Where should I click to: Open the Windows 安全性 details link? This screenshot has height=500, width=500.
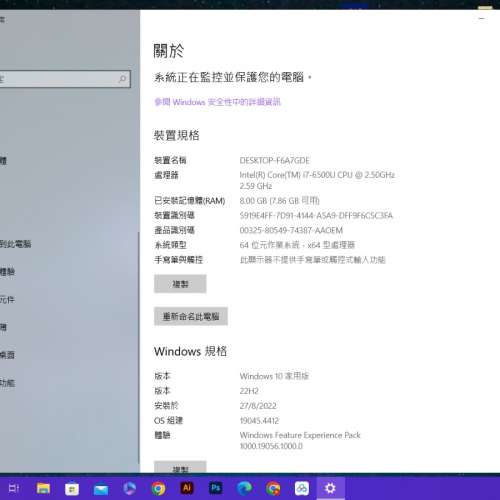217,102
